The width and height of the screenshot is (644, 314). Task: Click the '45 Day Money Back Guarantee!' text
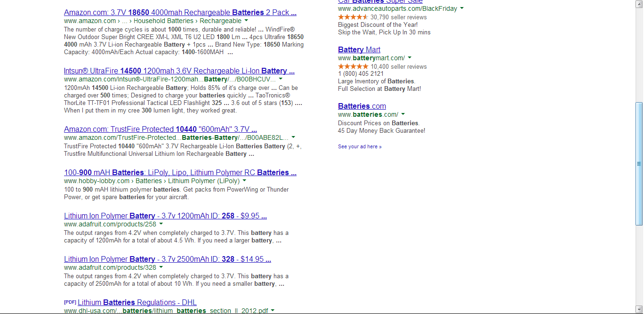tap(382, 131)
